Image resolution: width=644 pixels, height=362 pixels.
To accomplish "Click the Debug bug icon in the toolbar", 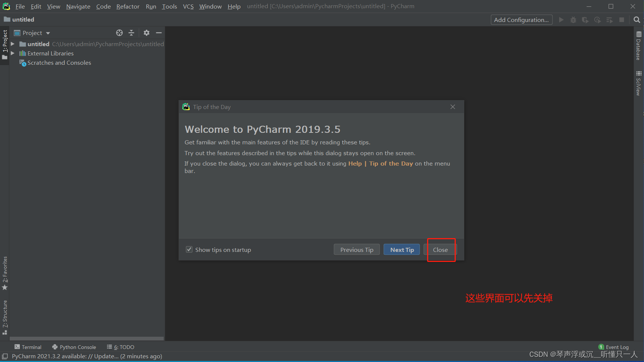I will coord(573,20).
